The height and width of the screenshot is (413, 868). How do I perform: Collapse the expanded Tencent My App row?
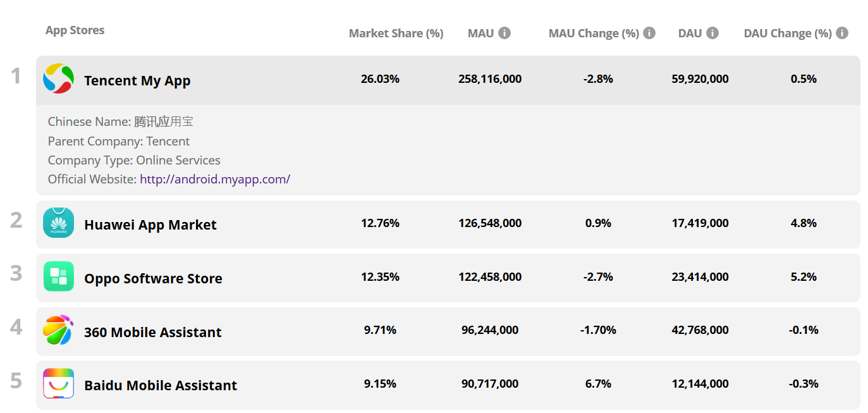(137, 81)
